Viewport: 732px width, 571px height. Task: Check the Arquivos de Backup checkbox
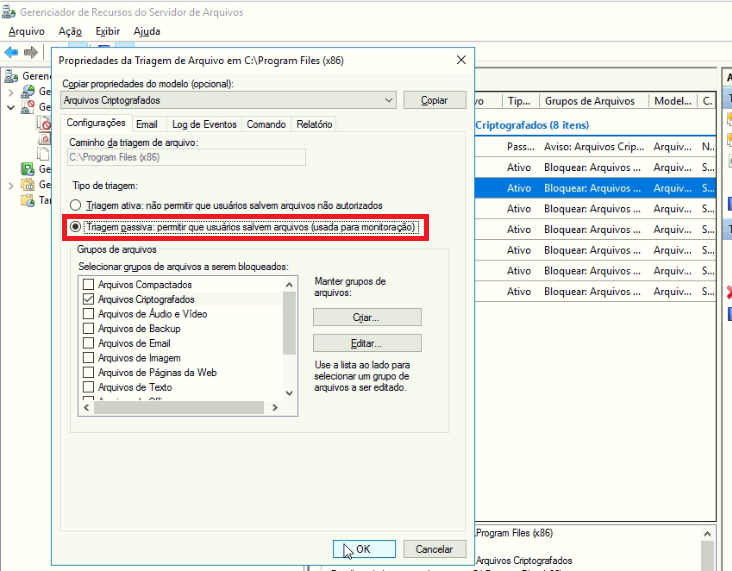(x=88, y=328)
